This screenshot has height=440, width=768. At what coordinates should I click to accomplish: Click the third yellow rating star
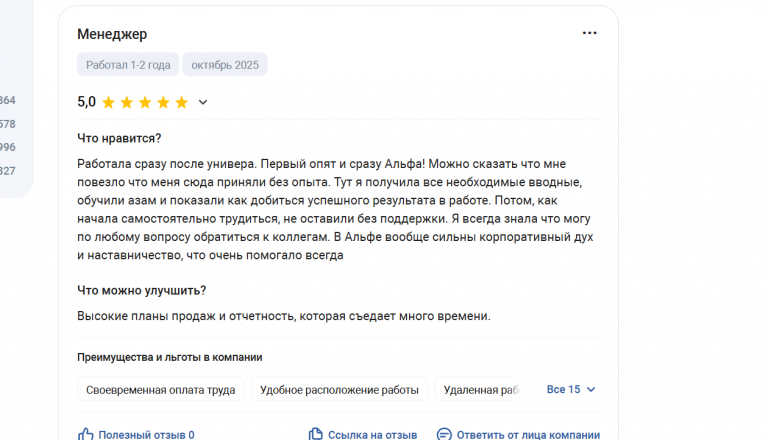(145, 102)
